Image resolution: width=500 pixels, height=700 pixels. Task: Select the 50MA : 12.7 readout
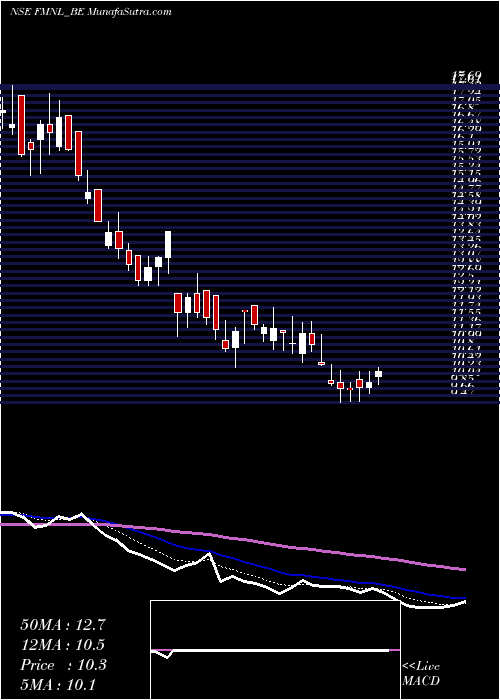pyautogui.click(x=63, y=625)
